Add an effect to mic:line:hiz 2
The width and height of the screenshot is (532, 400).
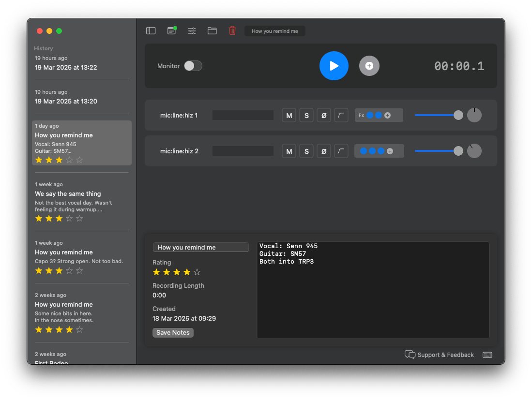pyautogui.click(x=390, y=151)
